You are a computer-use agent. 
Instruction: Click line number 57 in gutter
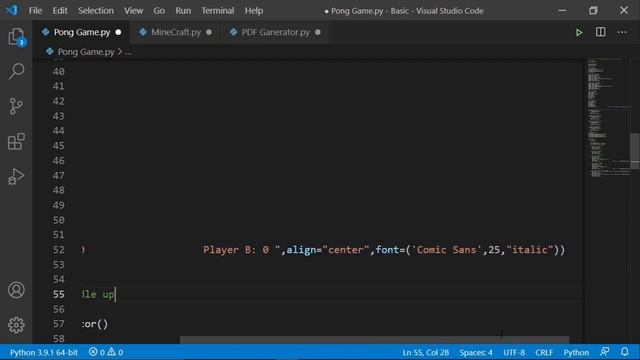[58, 324]
